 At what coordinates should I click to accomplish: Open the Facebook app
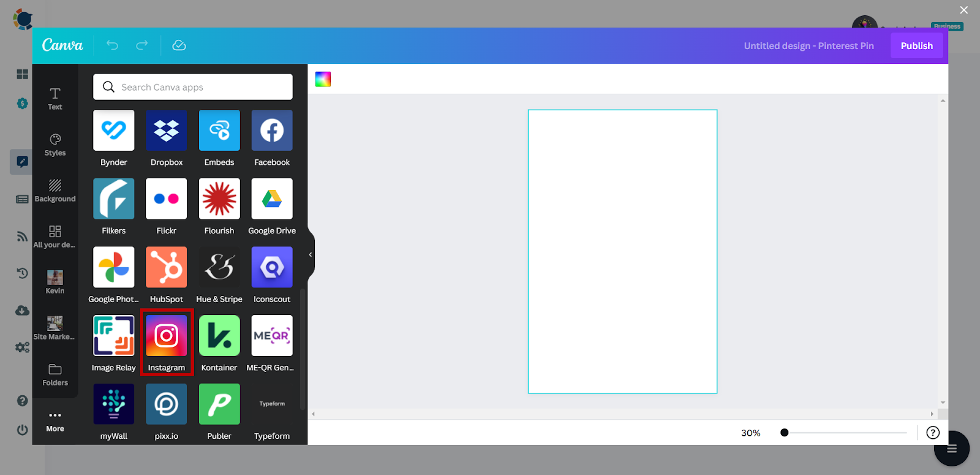(272, 131)
